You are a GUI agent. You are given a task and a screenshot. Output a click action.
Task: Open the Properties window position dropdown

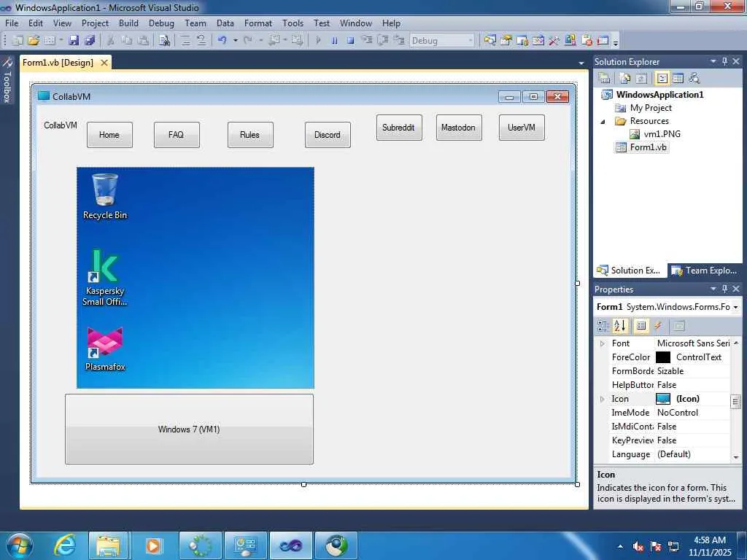[713, 289]
